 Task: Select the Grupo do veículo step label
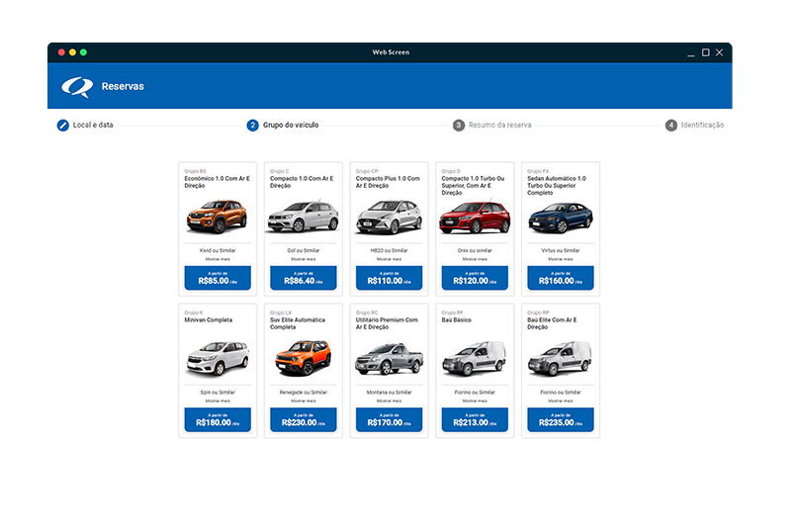(291, 126)
